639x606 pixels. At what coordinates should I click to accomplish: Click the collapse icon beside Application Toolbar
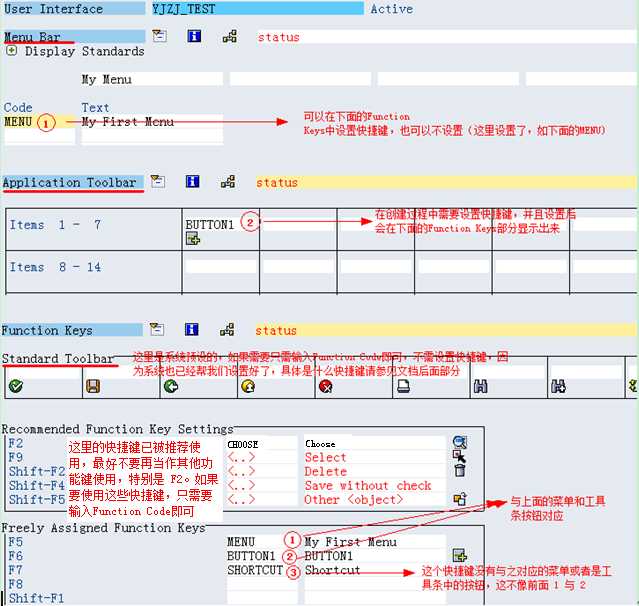tap(159, 182)
